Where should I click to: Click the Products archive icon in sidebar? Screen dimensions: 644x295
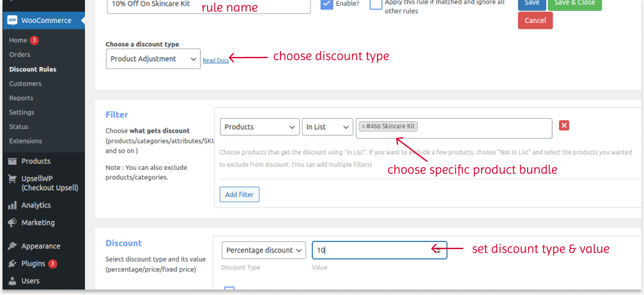point(12,162)
